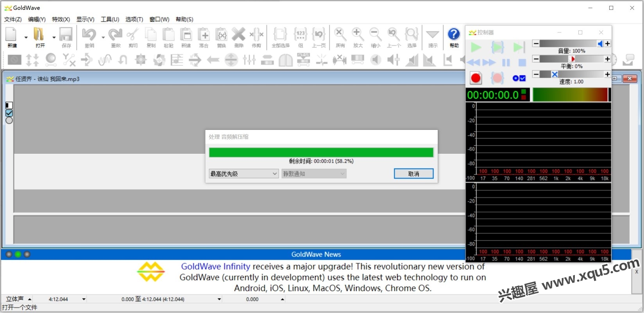644x313 pixels.
Task: Click the 选择 zoom selection icon
Action: [x=411, y=35]
